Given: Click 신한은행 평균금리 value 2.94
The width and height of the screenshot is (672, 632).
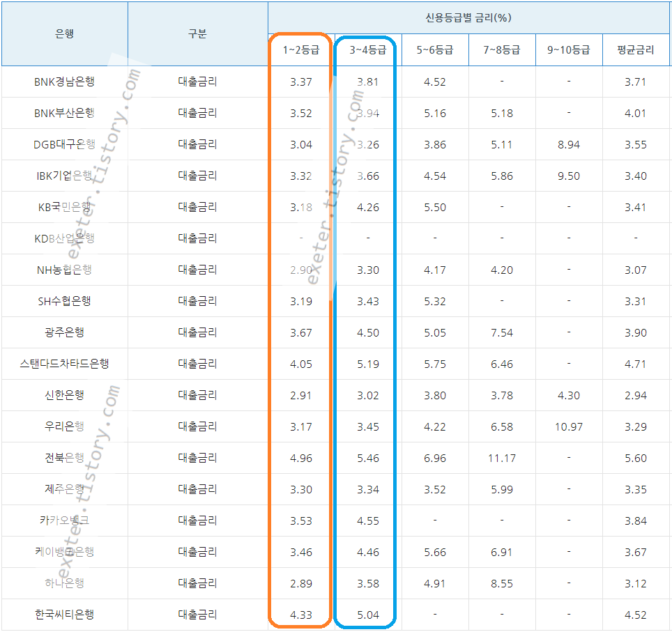Looking at the screenshot, I should 635,396.
